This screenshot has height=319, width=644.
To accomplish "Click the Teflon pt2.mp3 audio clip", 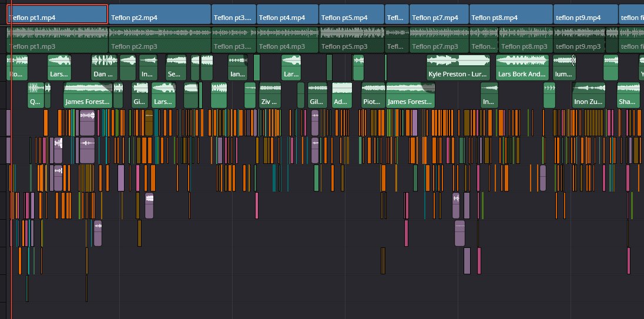I will coord(160,40).
